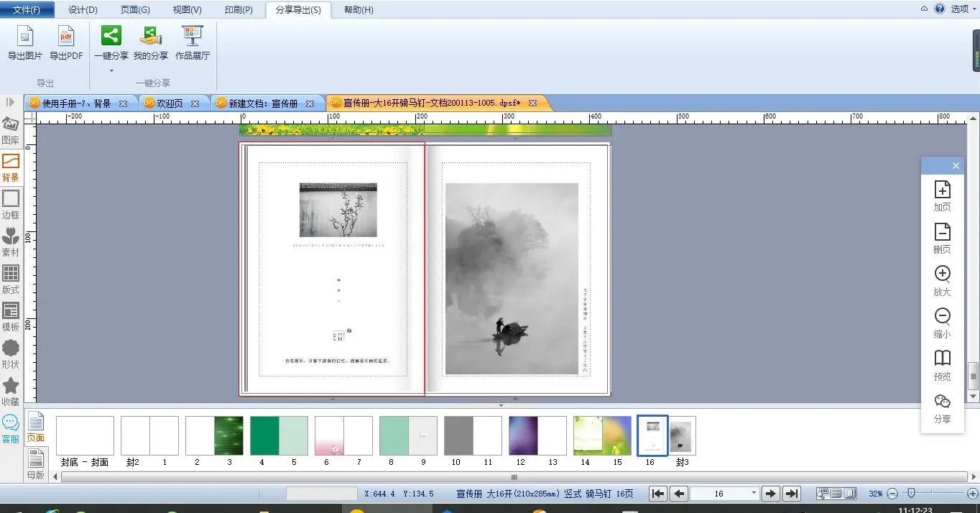
Task: Toggle the continuous page layout view button
Action: (x=836, y=494)
